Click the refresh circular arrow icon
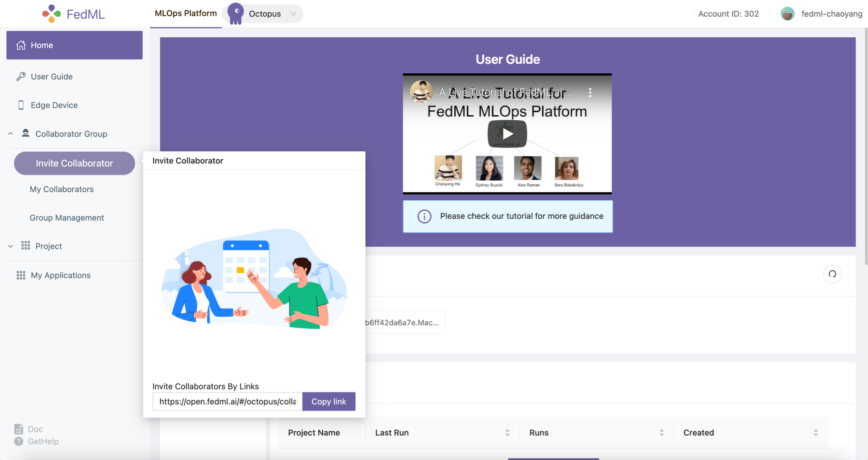 832,274
